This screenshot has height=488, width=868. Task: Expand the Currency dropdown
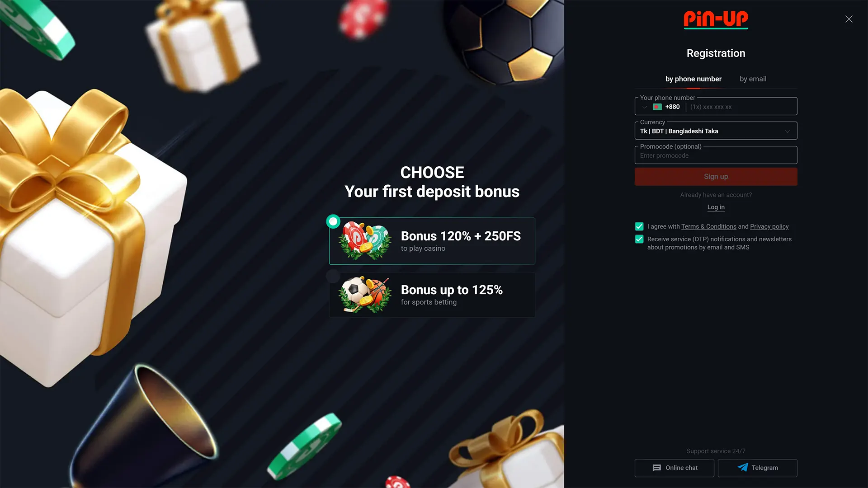[716, 131]
